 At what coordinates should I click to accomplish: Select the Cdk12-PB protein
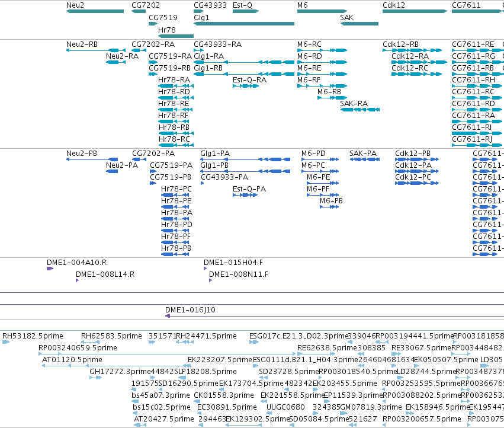tap(417, 159)
